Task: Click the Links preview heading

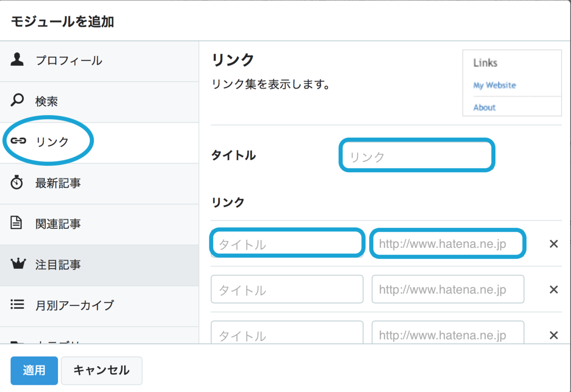Action: [485, 63]
